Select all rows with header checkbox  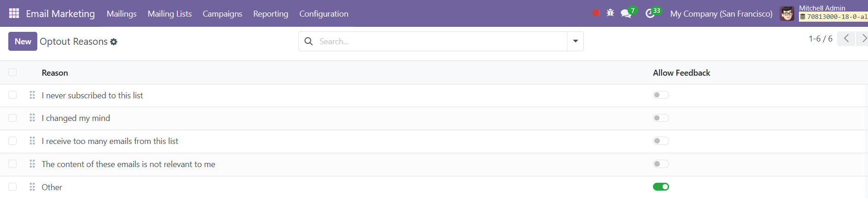tap(12, 72)
